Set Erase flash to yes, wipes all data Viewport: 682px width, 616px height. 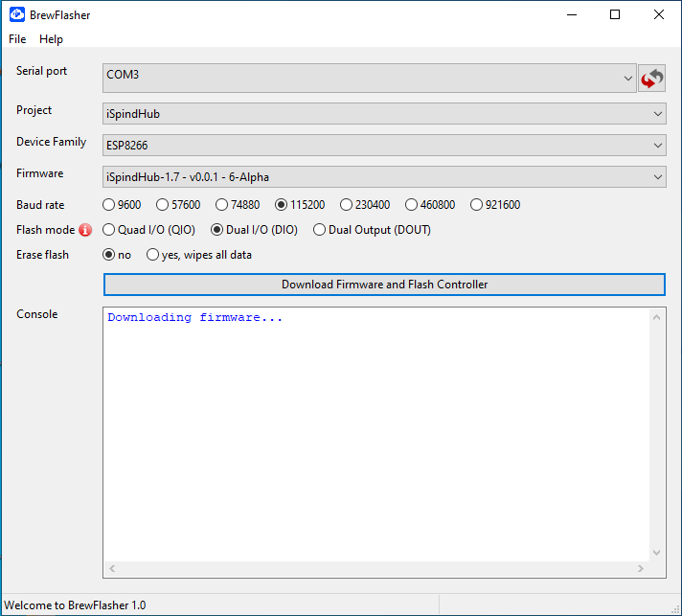click(x=199, y=255)
